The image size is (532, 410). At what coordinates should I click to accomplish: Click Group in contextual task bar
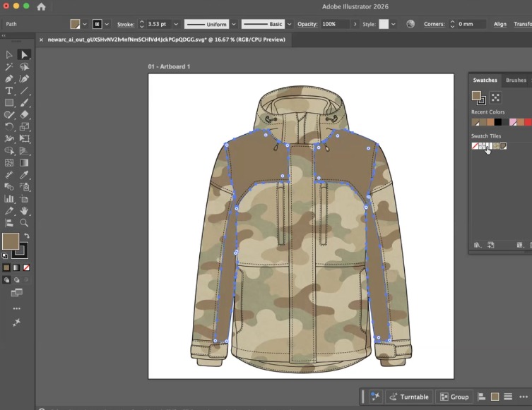click(x=454, y=397)
